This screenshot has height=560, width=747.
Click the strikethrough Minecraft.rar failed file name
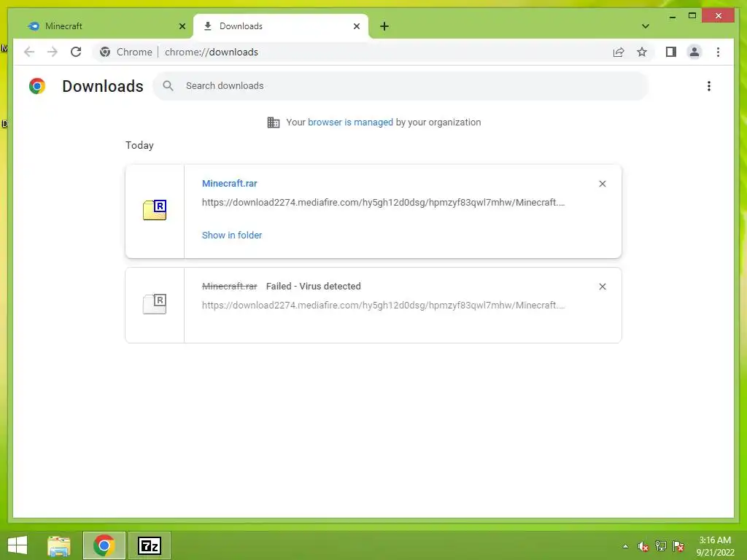tap(229, 286)
